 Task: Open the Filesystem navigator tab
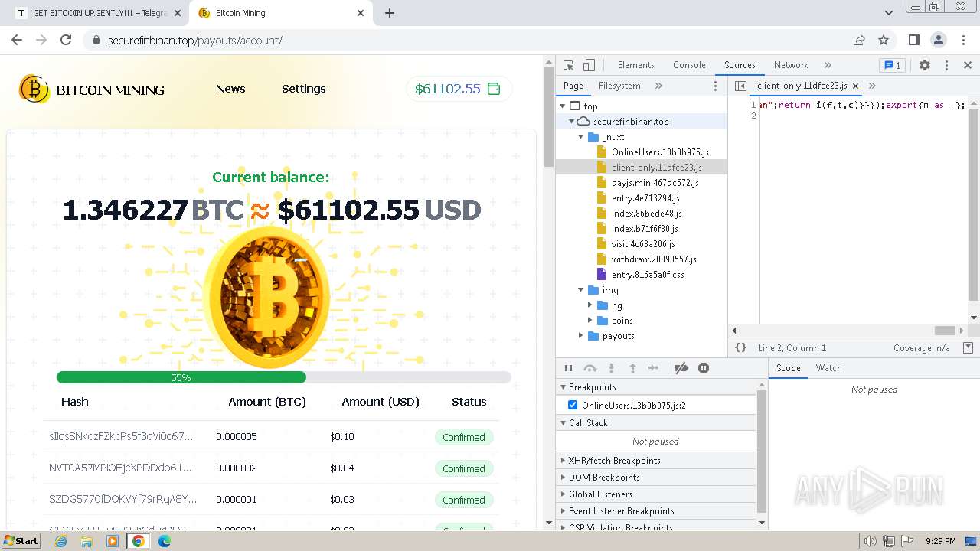(x=619, y=86)
